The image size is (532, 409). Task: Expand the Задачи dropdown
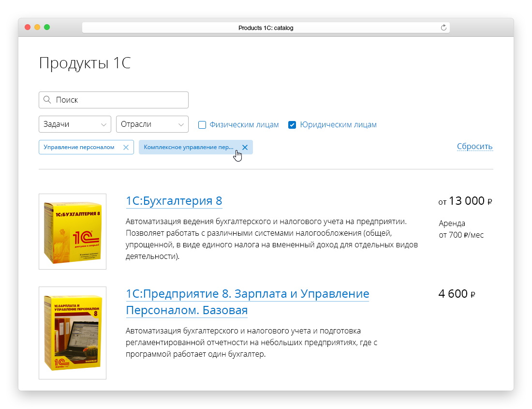tap(75, 124)
